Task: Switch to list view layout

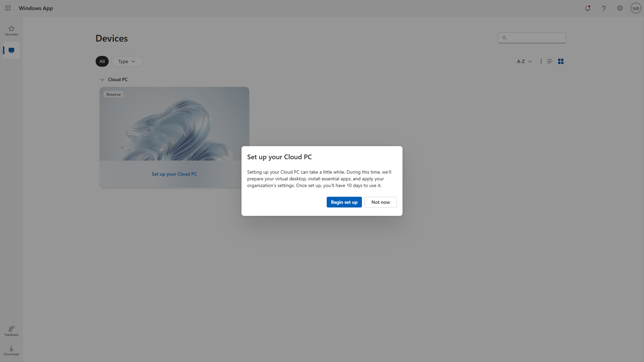Action: (x=550, y=61)
